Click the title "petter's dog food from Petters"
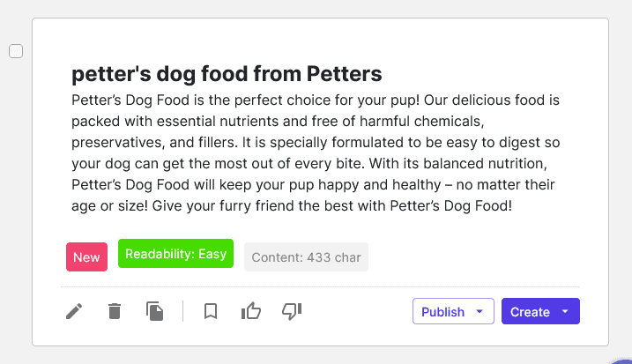632x364 pixels. coord(227,73)
